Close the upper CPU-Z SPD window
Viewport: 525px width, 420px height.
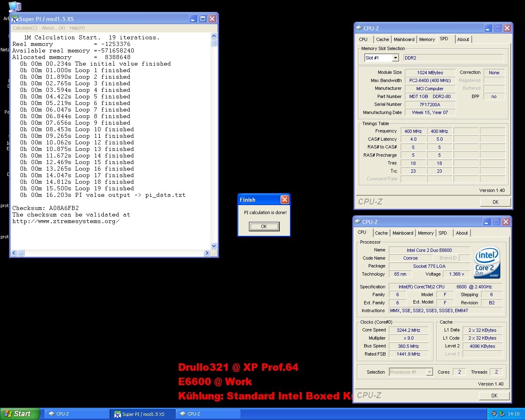coord(507,28)
